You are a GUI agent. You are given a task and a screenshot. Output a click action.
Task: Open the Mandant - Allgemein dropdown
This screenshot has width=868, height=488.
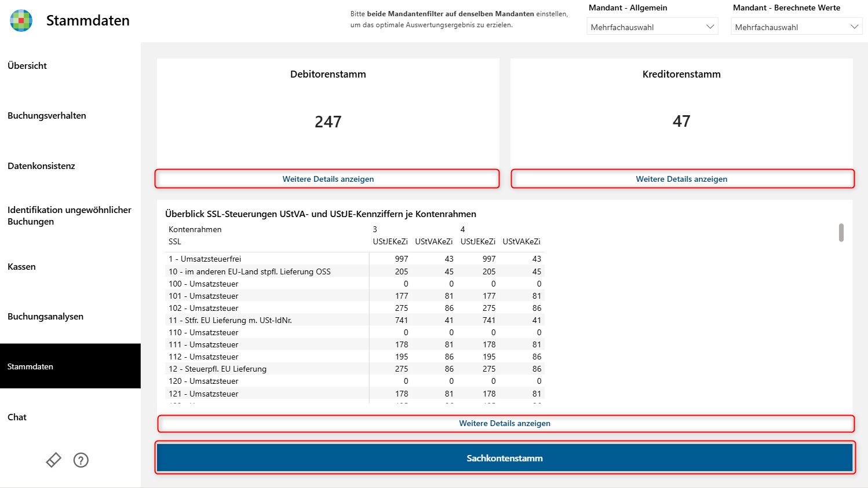point(652,27)
